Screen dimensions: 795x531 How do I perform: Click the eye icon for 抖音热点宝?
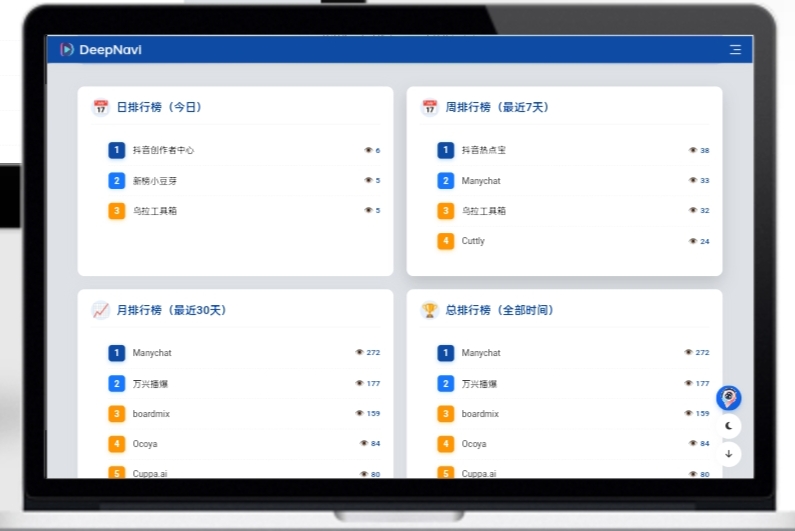[x=693, y=150]
